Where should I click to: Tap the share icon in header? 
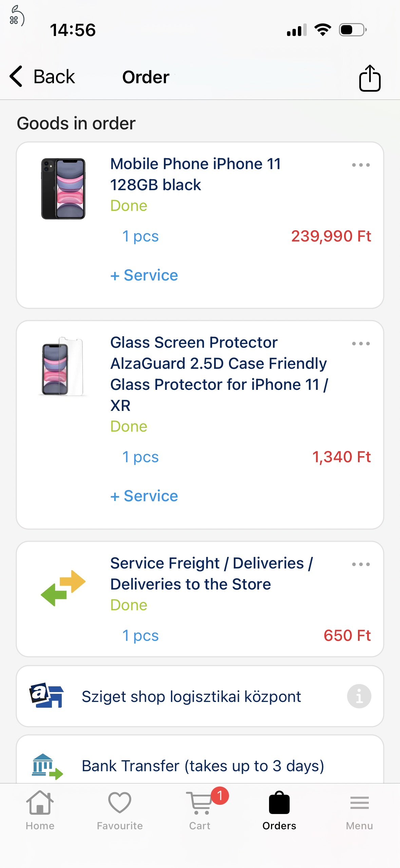click(369, 78)
